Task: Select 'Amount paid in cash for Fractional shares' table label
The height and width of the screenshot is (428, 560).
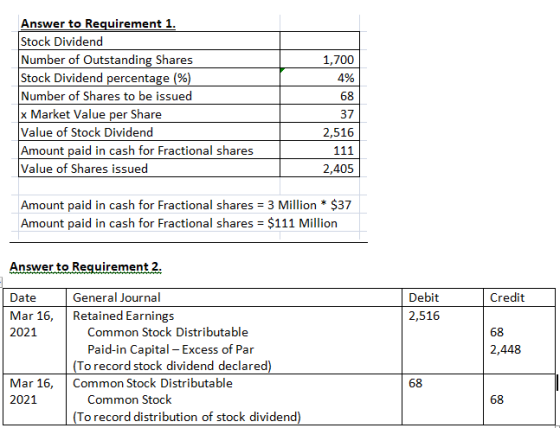Action: [137, 151]
